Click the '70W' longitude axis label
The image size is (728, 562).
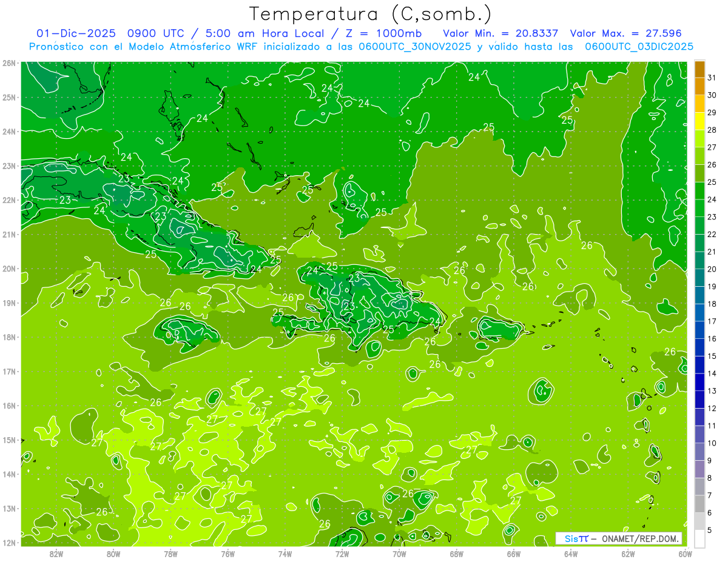399,554
